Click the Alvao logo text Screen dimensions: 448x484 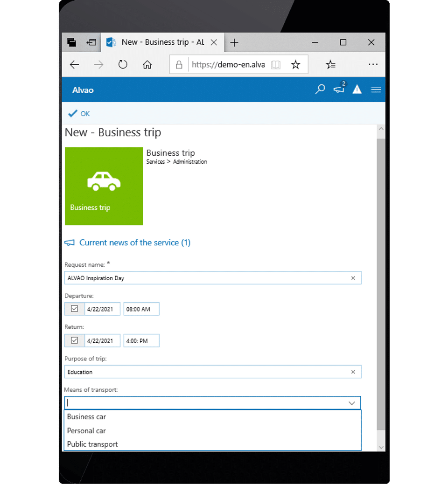(83, 90)
